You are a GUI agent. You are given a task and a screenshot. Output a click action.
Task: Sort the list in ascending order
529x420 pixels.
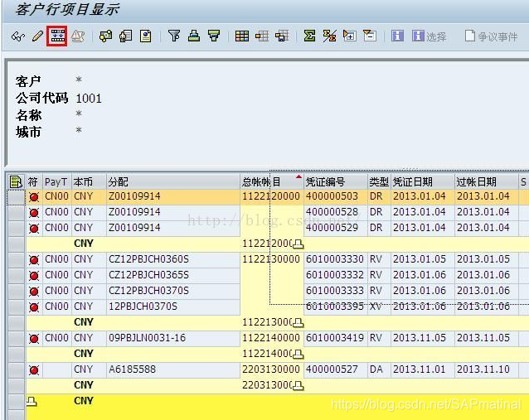point(194,36)
